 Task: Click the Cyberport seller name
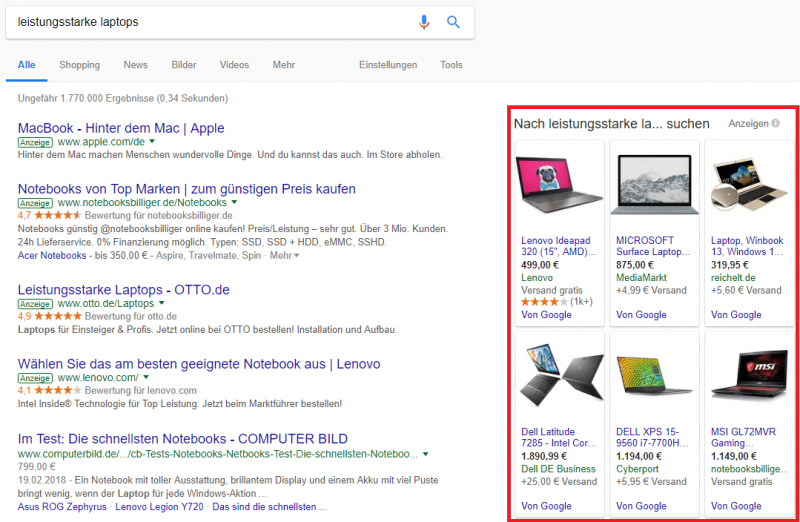click(x=637, y=469)
